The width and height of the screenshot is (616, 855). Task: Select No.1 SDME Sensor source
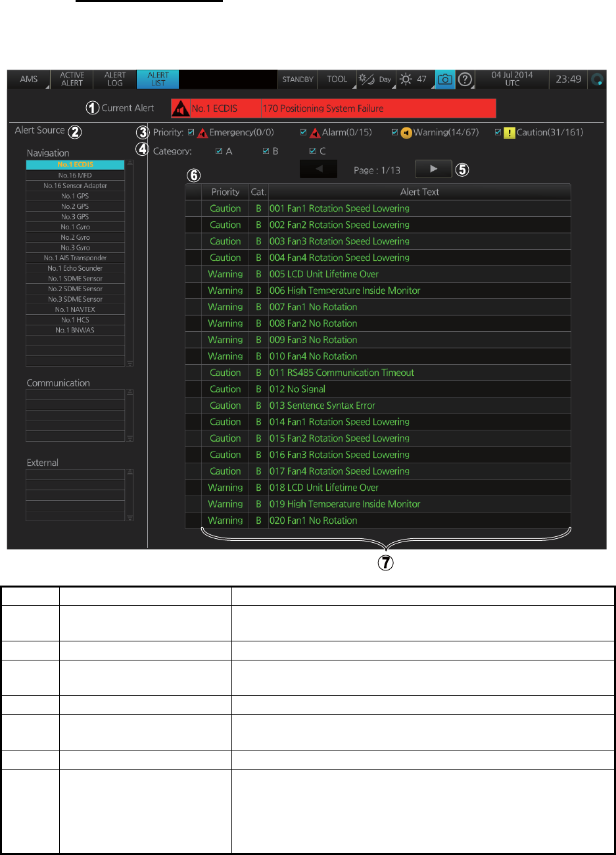point(75,279)
